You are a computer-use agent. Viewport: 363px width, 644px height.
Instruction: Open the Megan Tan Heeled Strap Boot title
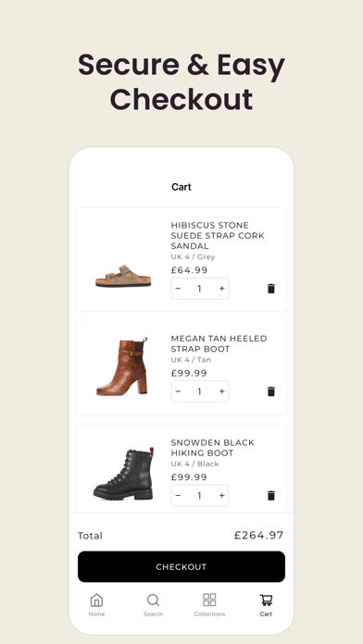click(x=219, y=344)
